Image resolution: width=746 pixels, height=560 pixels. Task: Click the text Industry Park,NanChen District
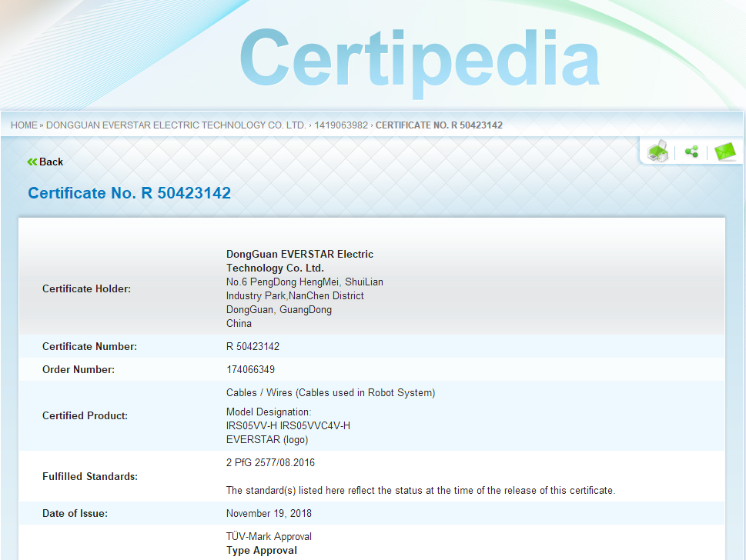tap(295, 295)
